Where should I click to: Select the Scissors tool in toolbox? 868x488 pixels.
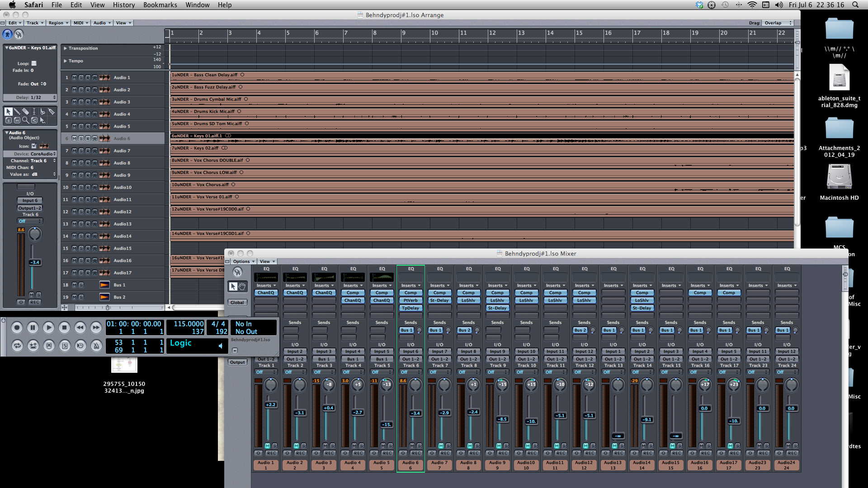point(42,112)
